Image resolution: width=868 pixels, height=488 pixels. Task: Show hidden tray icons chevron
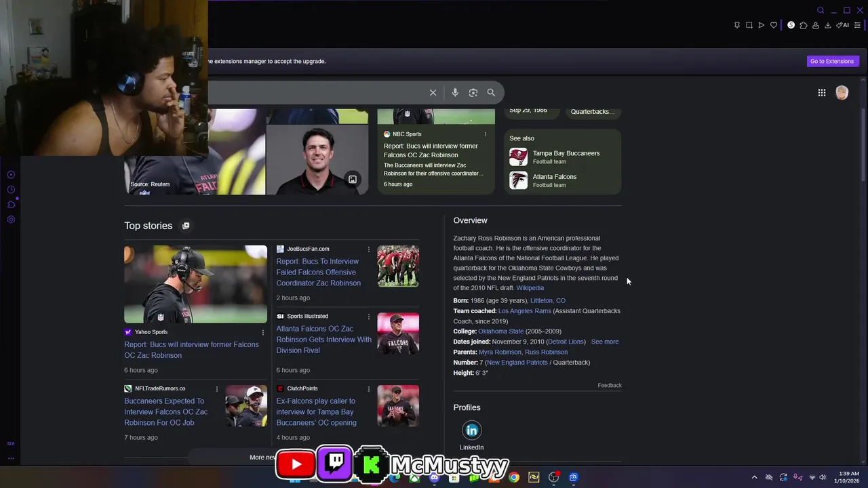click(754, 477)
